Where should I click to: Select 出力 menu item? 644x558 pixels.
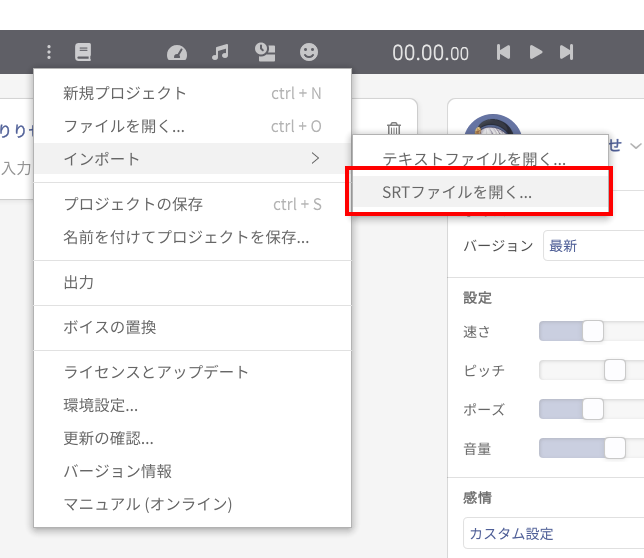pyautogui.click(x=192, y=282)
